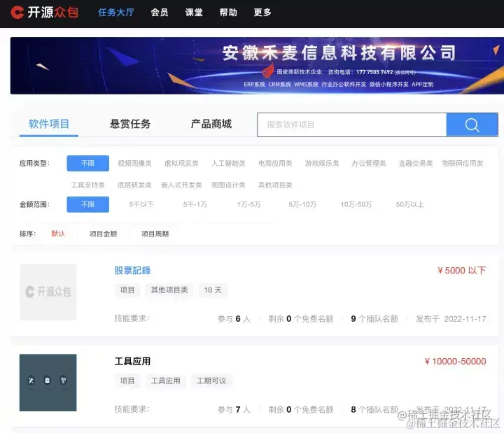Image resolution: width=504 pixels, height=433 pixels.
Task: Filter by 游戏娱乐类 application type
Action: coord(322,164)
